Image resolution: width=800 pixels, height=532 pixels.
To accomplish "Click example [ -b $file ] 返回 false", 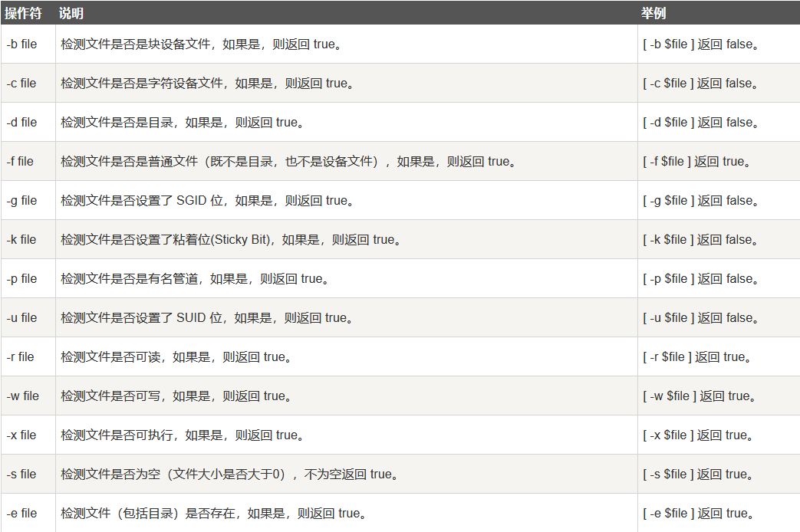I will tap(700, 44).
